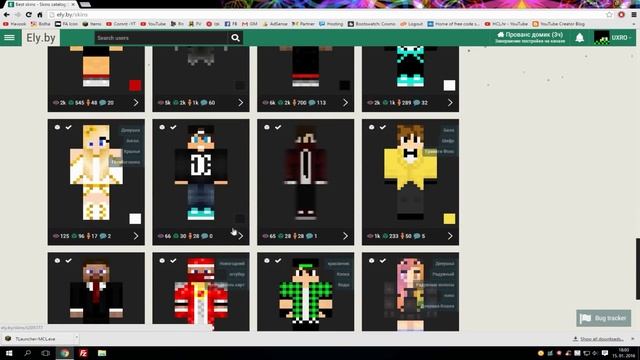Open details arrow on the 65-views skin card
640x360 pixels.
(x=345, y=236)
